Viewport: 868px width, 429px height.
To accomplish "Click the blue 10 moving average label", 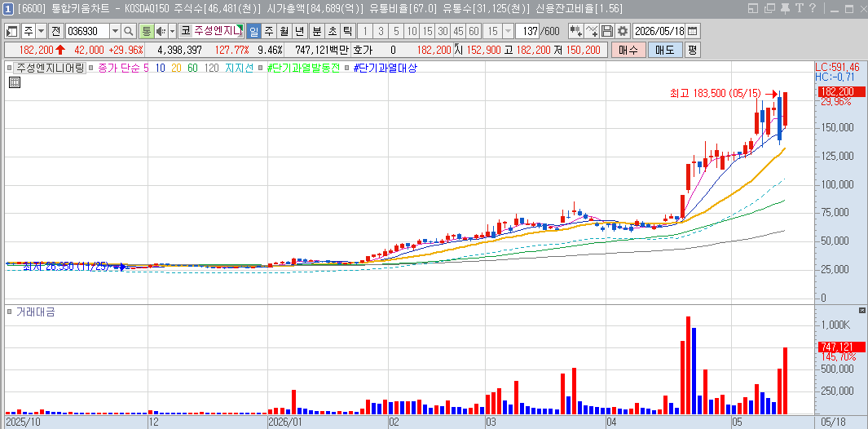I will coord(160,69).
